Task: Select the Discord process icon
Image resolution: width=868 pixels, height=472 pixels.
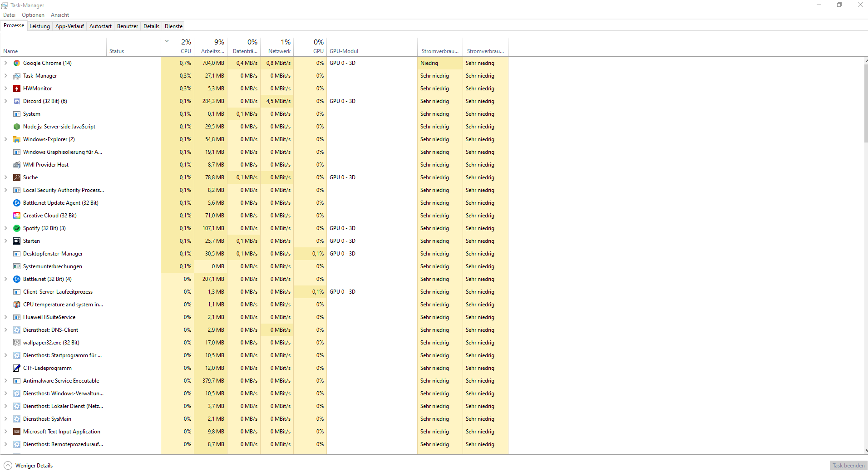Action: pyautogui.click(x=17, y=101)
